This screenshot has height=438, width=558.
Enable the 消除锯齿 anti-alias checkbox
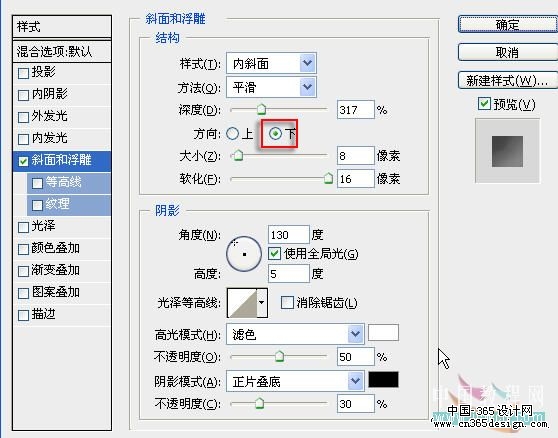coord(287,303)
